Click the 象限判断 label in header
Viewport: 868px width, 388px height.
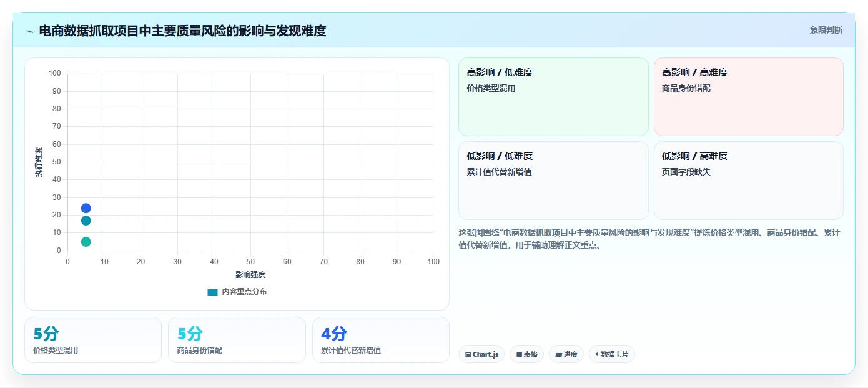[x=826, y=30]
